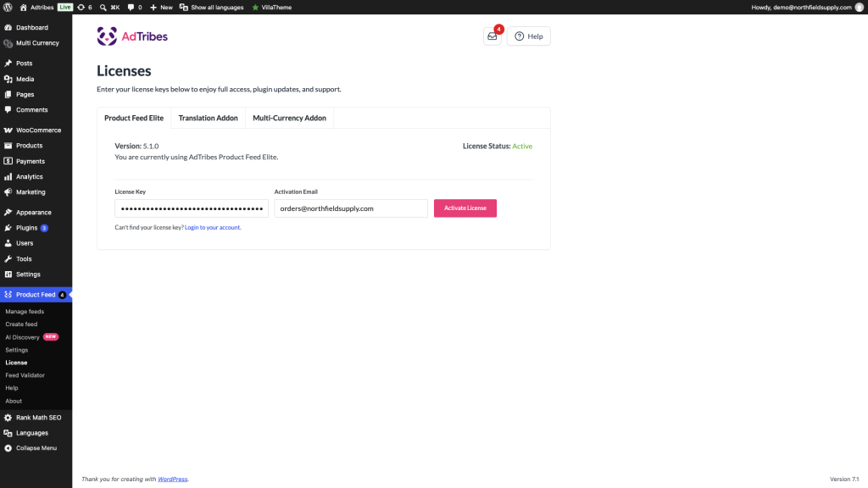
Task: Open Pages sidebar item
Action: (x=36, y=95)
